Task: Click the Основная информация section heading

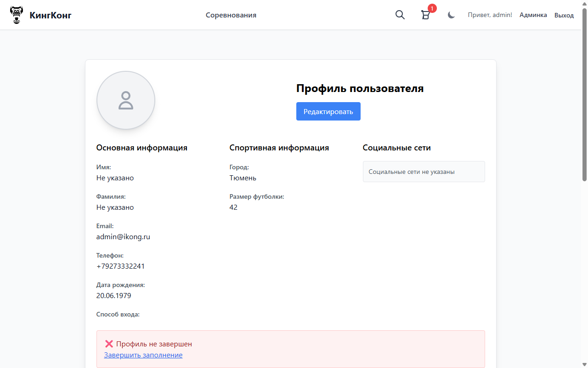Action: pyautogui.click(x=141, y=148)
